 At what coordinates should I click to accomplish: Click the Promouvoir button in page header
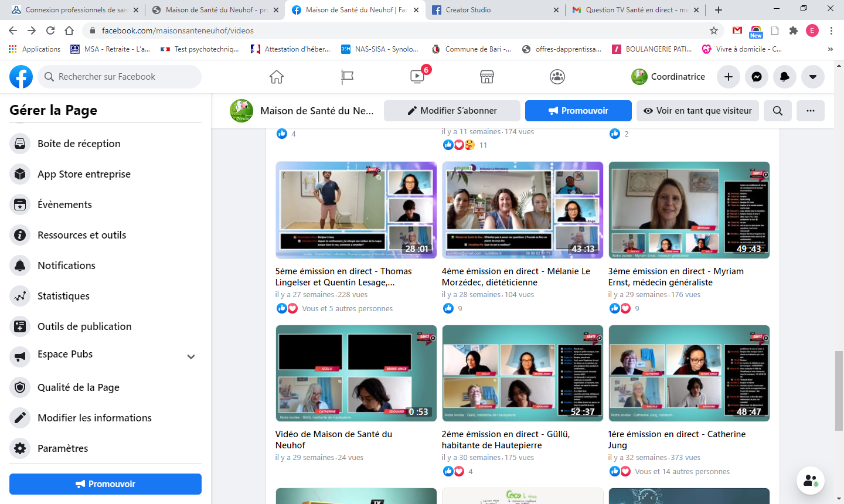pyautogui.click(x=578, y=111)
